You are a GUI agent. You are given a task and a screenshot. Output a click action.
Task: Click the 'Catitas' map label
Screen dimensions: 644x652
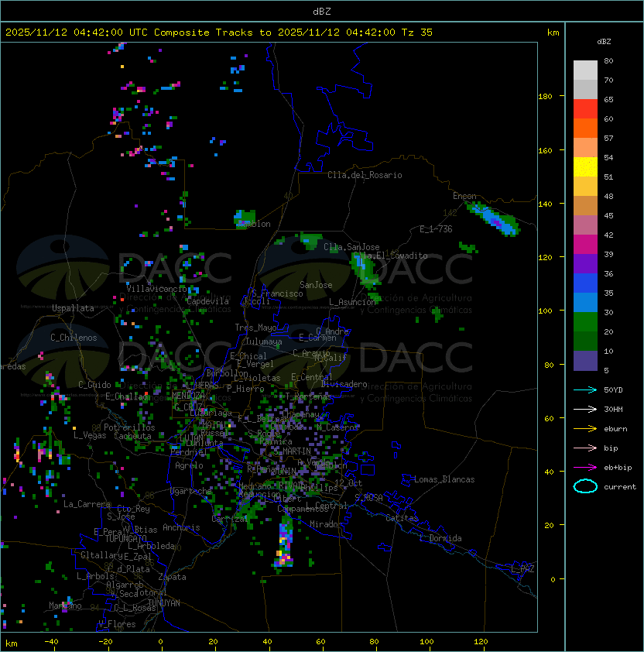point(402,518)
